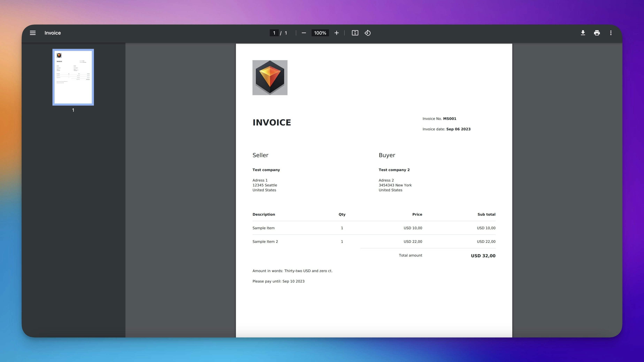The height and width of the screenshot is (362, 644).
Task: Download the invoice PDF
Action: 583,33
